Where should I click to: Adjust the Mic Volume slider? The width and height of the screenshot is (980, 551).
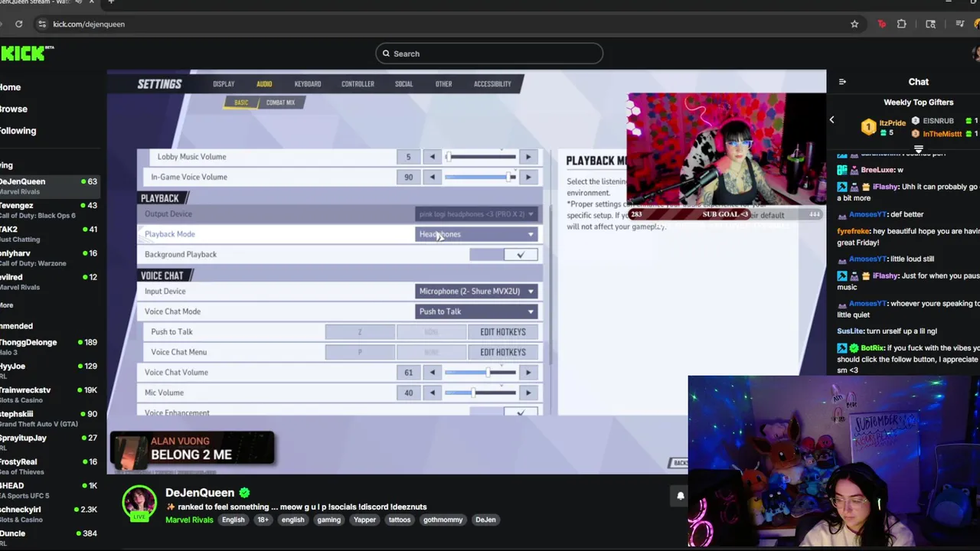coord(480,393)
